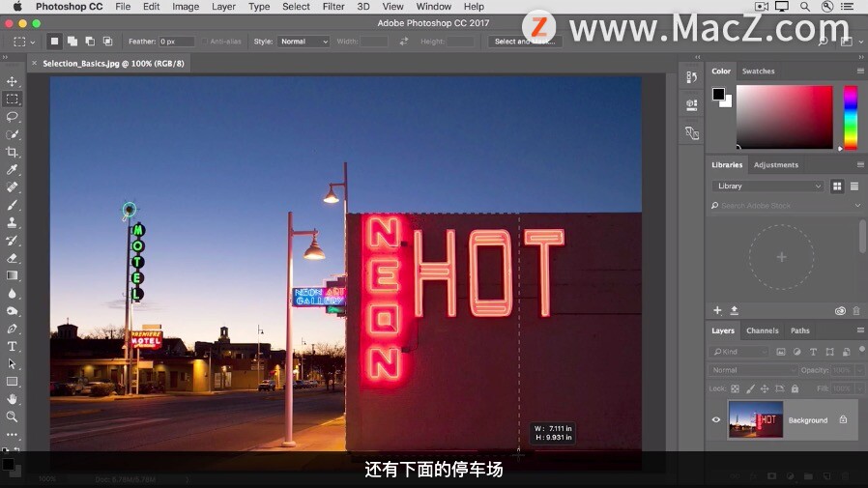Select the Move tool

12,81
